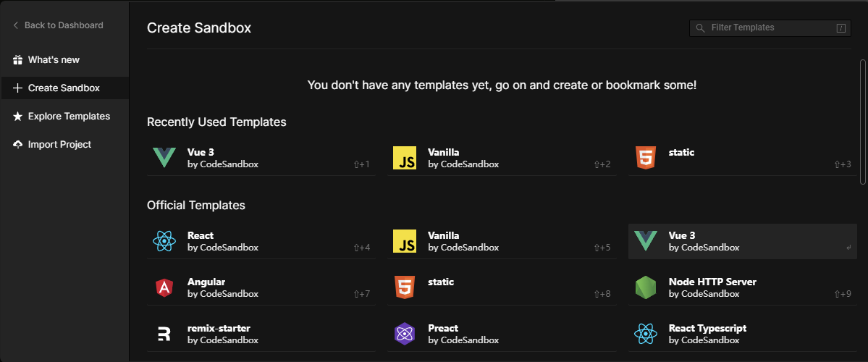
Task: Click the HTML5 icon of recent static template
Action: [x=646, y=158]
